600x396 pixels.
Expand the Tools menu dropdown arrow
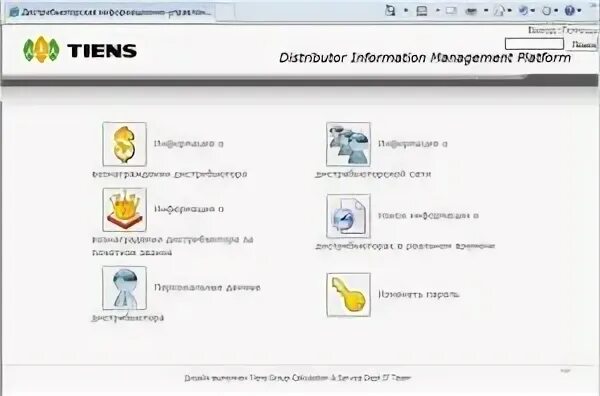click(x=556, y=11)
